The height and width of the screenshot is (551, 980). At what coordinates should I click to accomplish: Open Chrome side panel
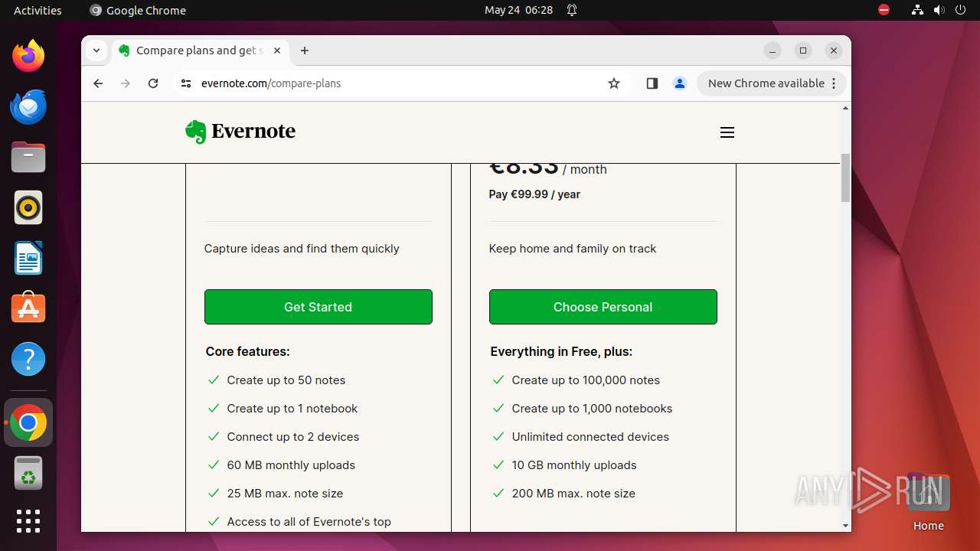tap(652, 83)
